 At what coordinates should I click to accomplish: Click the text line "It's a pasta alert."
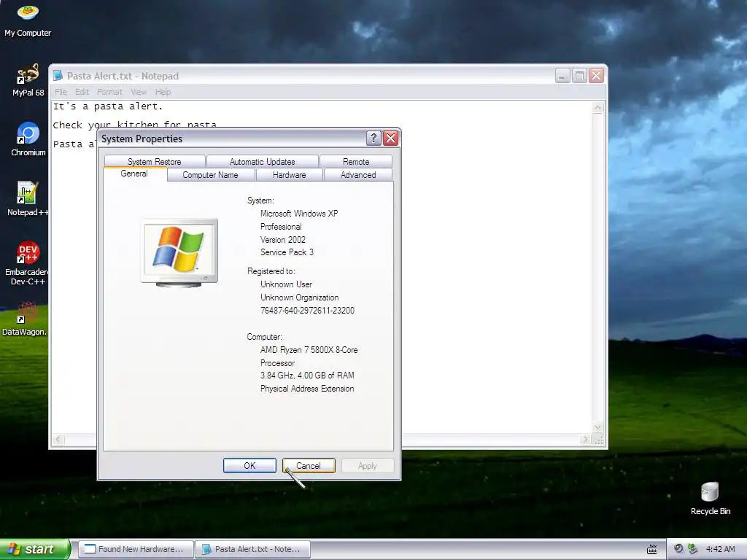pos(108,106)
